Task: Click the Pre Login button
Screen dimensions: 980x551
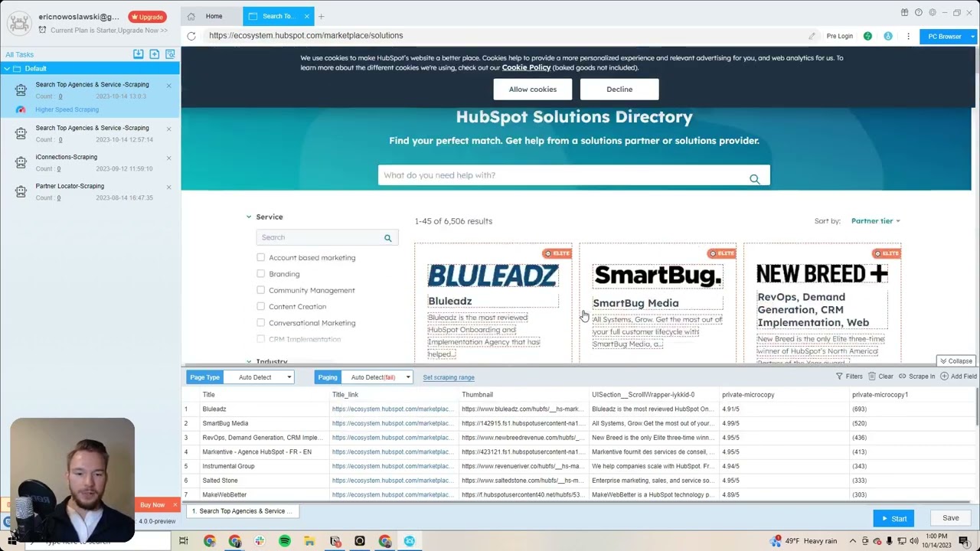Action: (x=839, y=36)
